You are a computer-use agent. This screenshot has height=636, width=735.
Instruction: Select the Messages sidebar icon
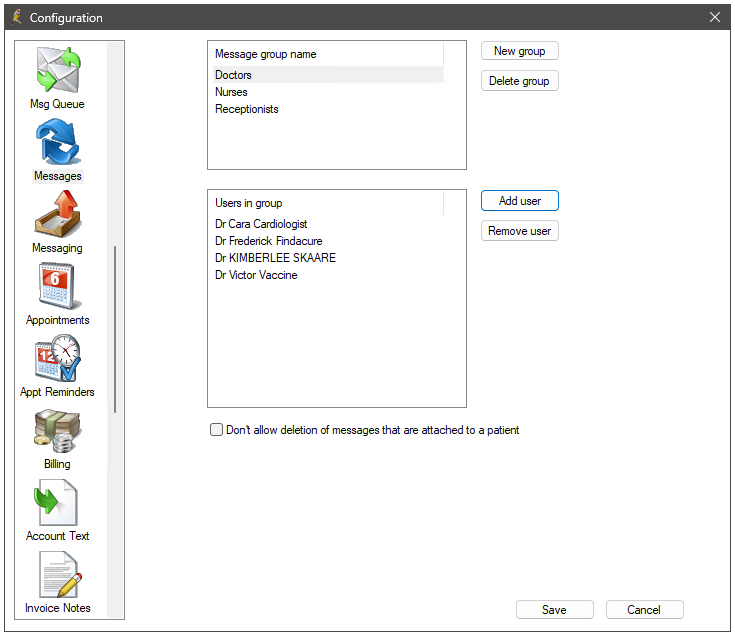point(57,142)
